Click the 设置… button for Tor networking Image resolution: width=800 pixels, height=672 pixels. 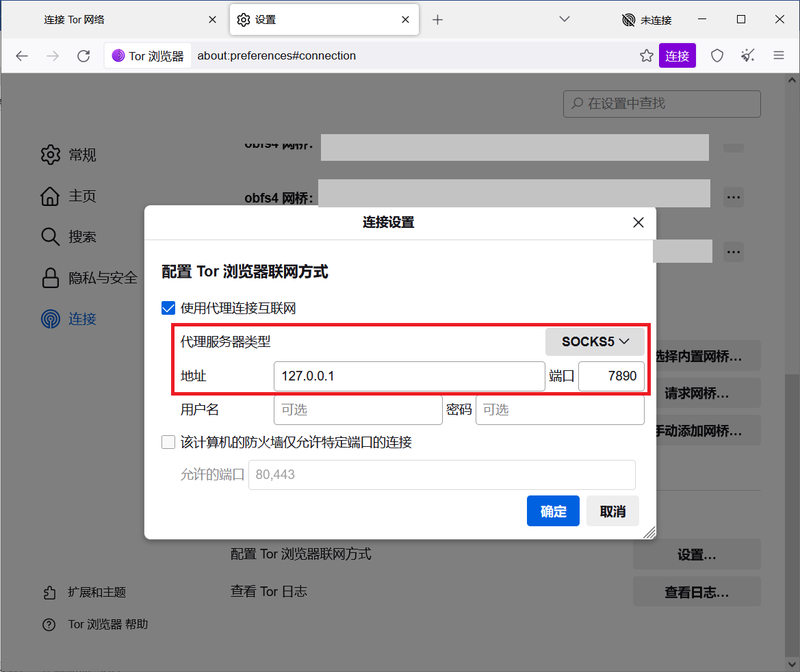(697, 554)
